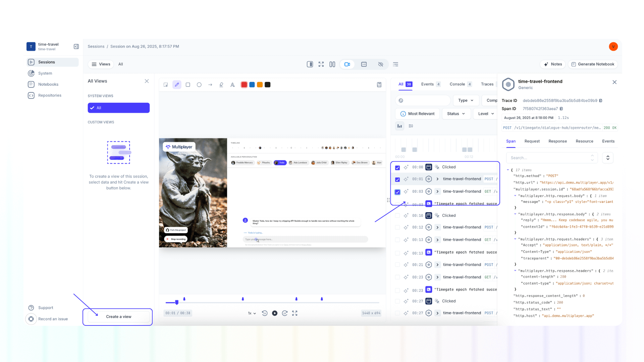Screen dimensions: 644x362
Task: Select the text annotation tool
Action: pyautogui.click(x=232, y=85)
